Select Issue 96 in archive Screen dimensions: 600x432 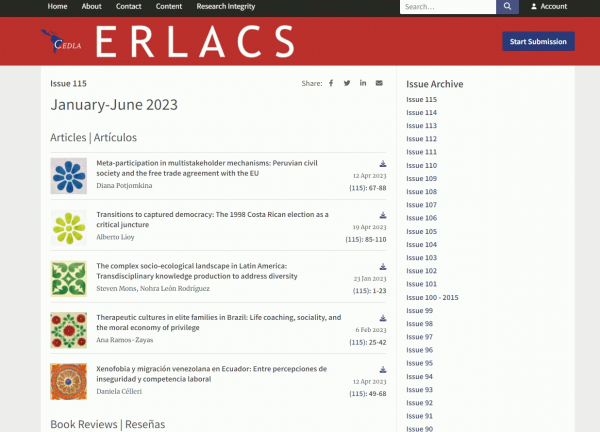pos(419,350)
